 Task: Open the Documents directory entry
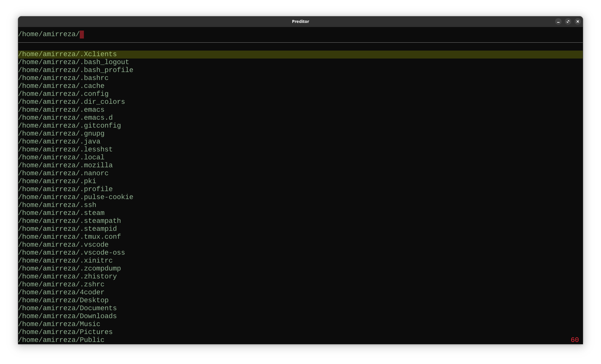pyautogui.click(x=68, y=308)
